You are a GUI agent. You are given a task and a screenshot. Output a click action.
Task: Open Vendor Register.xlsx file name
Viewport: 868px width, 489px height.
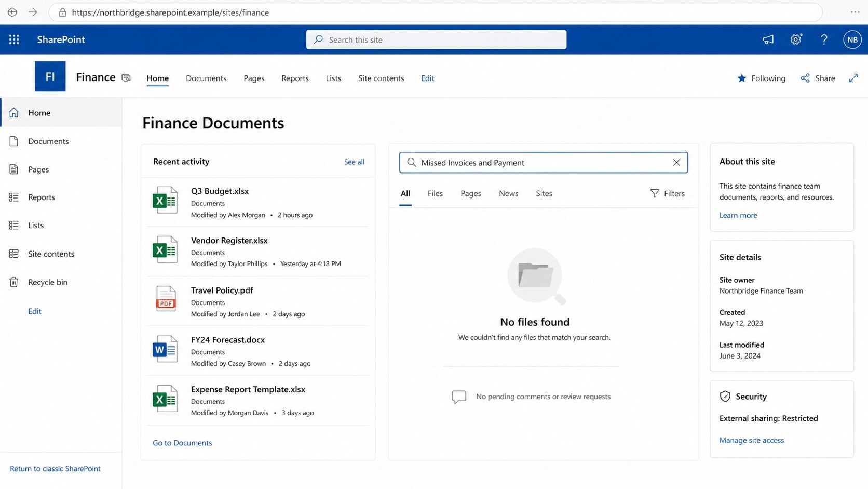click(x=229, y=240)
